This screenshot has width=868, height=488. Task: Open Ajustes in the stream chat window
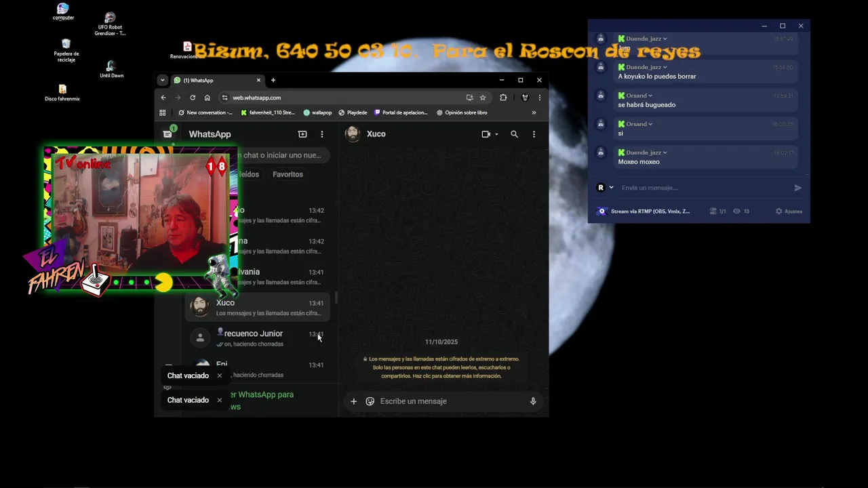click(x=789, y=211)
